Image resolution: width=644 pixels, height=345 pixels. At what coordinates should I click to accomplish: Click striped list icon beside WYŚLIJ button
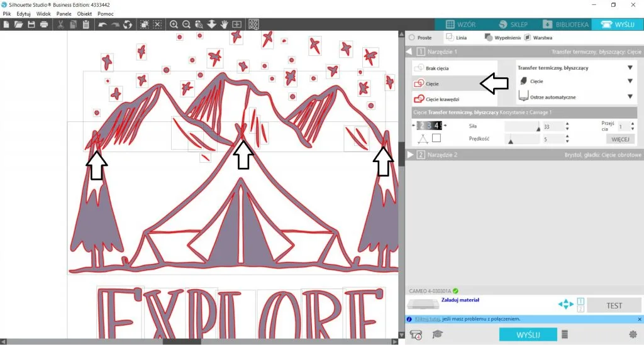pos(565,335)
